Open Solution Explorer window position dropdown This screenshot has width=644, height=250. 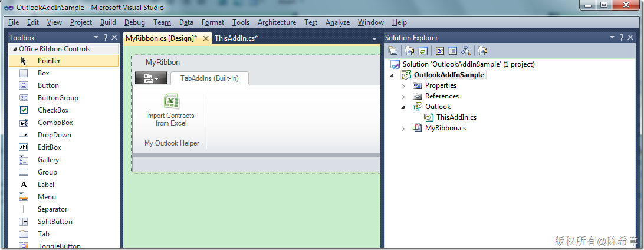point(612,38)
